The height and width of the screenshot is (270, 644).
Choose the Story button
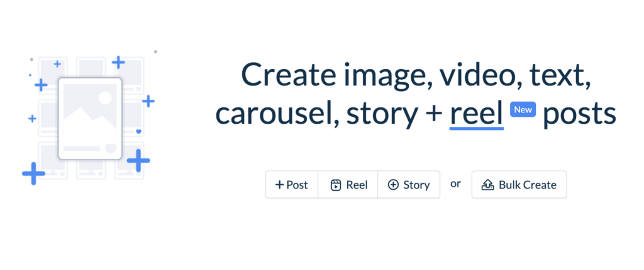click(409, 185)
